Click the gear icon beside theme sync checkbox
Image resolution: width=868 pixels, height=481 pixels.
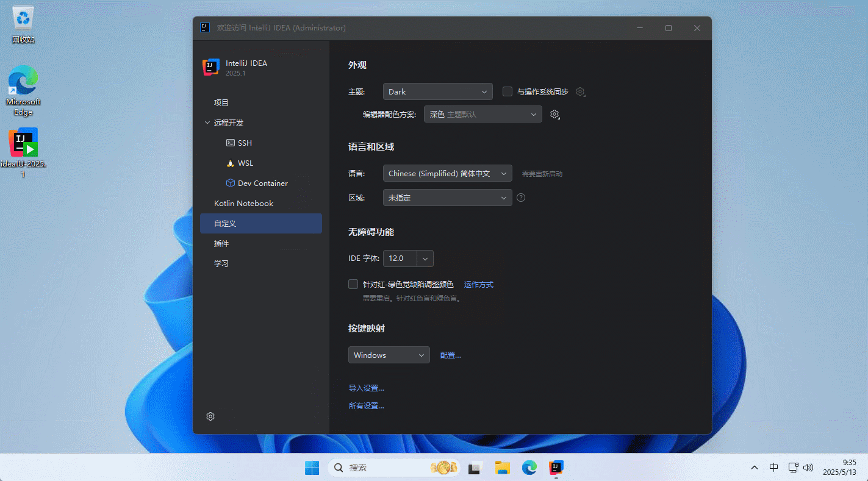[x=580, y=92]
